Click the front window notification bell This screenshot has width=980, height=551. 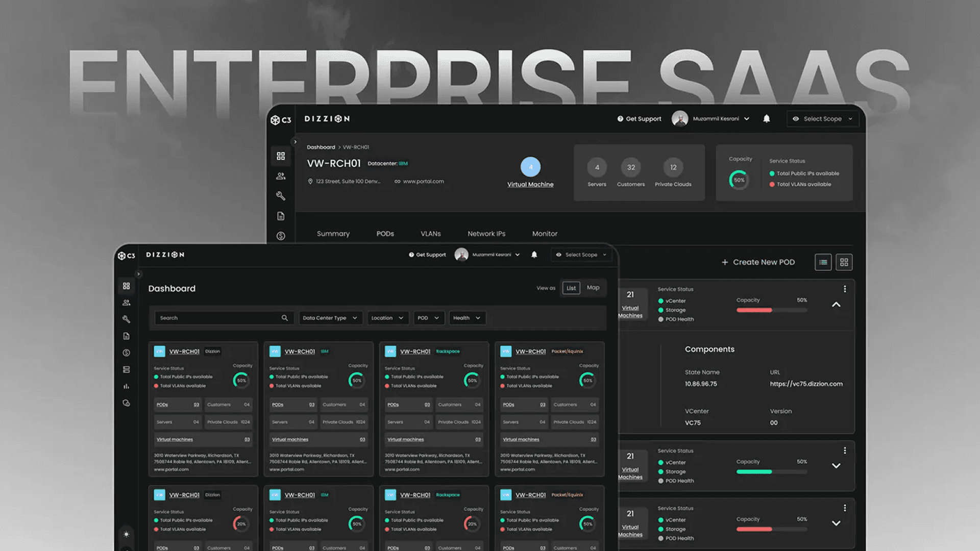pos(534,255)
